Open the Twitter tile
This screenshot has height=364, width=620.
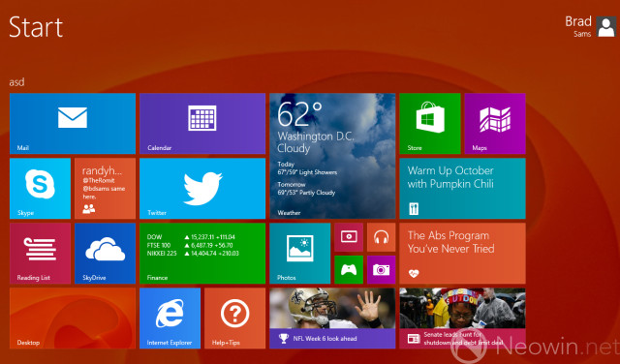point(202,189)
